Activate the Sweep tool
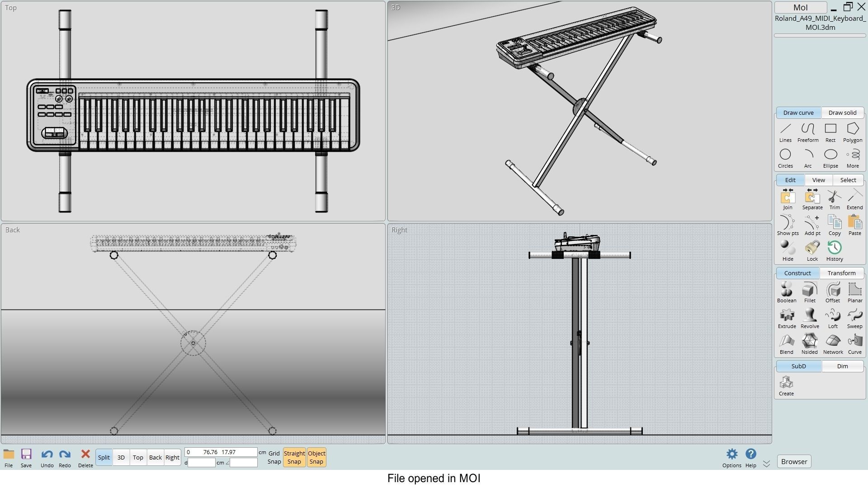This screenshot has width=868, height=488. (x=854, y=319)
